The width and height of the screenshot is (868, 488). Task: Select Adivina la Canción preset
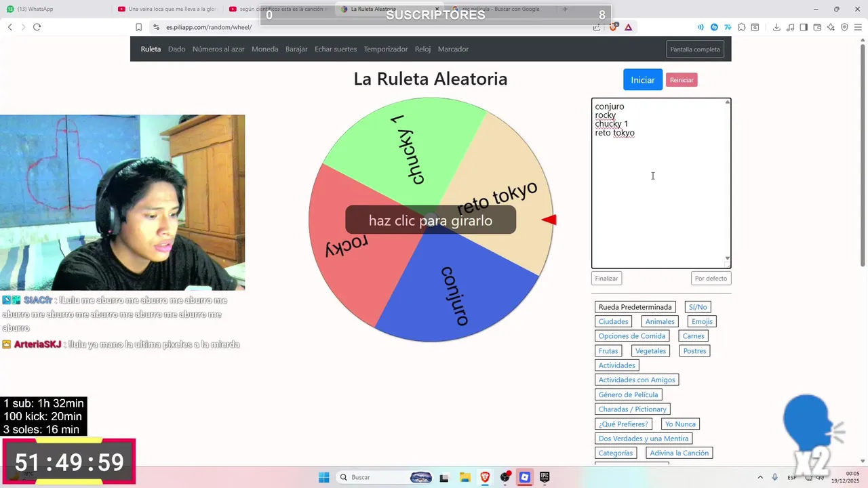(x=679, y=453)
